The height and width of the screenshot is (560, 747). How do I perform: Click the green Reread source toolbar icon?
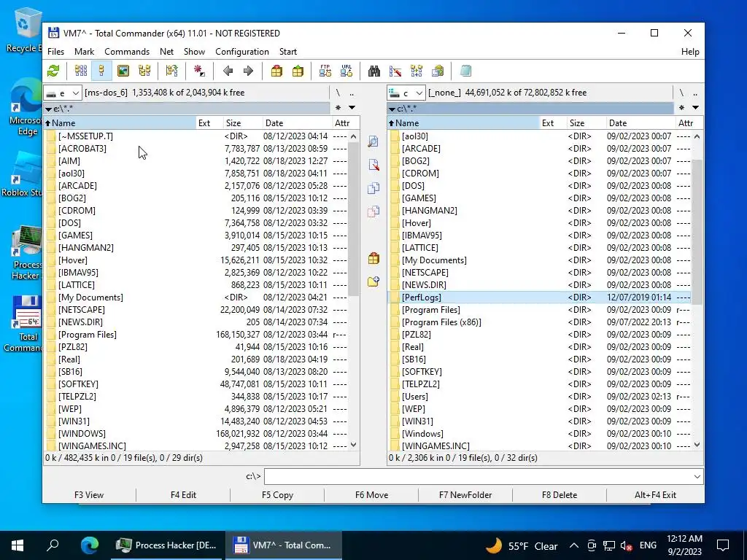coord(54,71)
